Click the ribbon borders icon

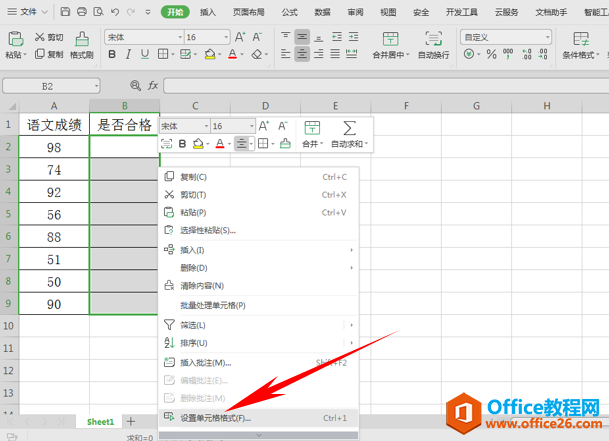coord(163,54)
